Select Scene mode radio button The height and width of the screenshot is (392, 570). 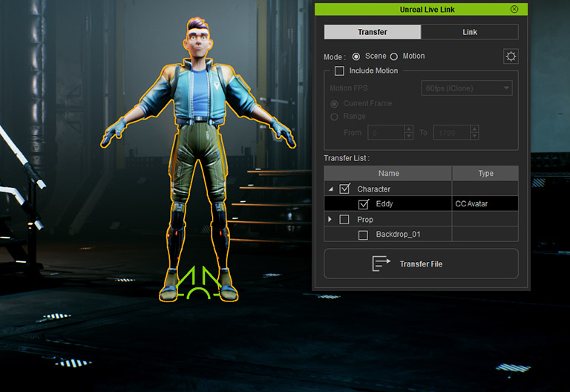tap(356, 56)
